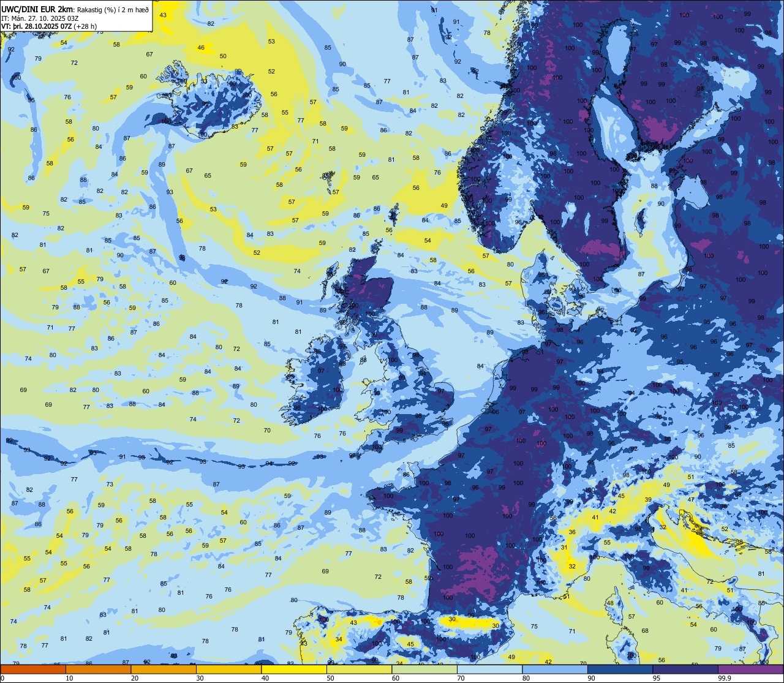
Task: Click the 10–20 orange legend swatch
Action: 98,669
